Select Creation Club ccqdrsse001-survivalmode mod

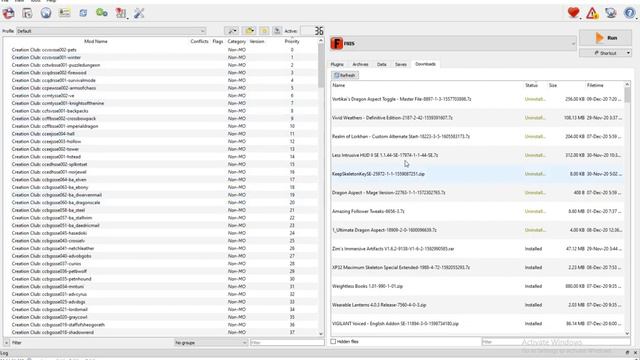point(160,80)
